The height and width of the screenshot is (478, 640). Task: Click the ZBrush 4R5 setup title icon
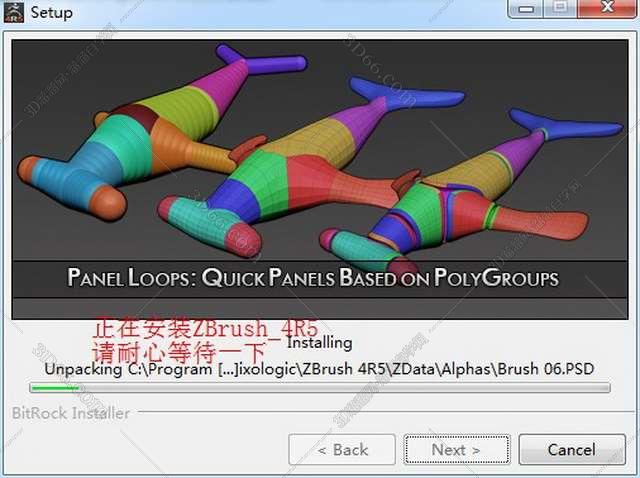click(13, 12)
